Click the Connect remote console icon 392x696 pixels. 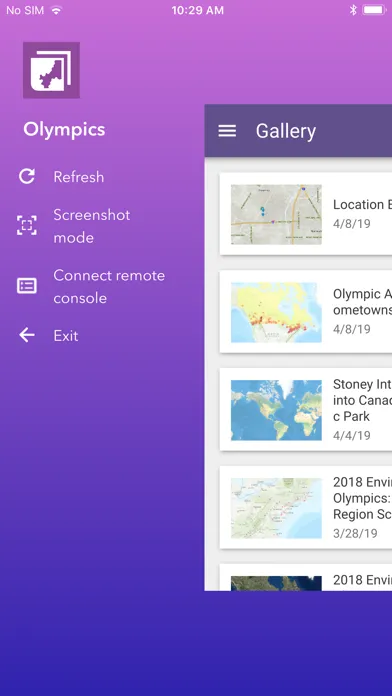pyautogui.click(x=27, y=286)
